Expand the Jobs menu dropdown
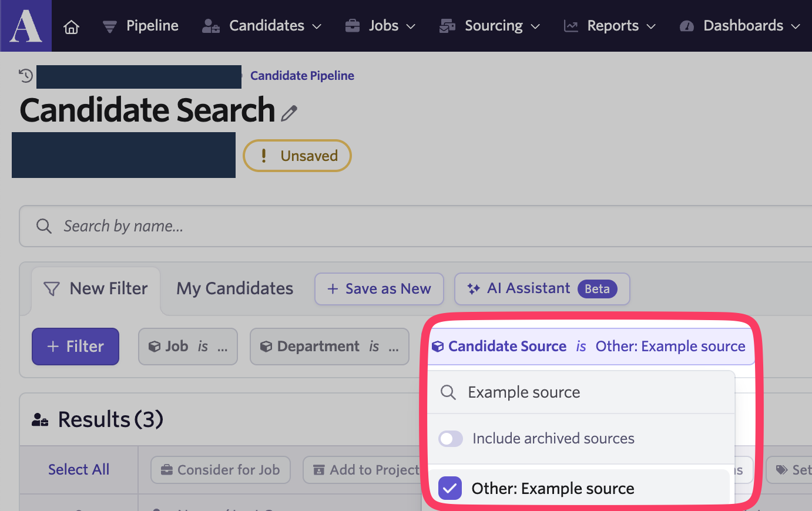 380,26
